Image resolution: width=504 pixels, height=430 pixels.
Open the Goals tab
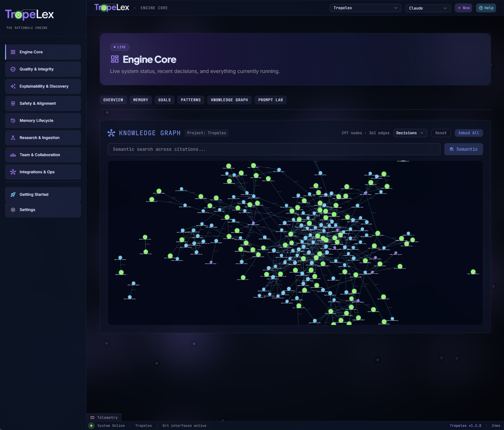165,100
